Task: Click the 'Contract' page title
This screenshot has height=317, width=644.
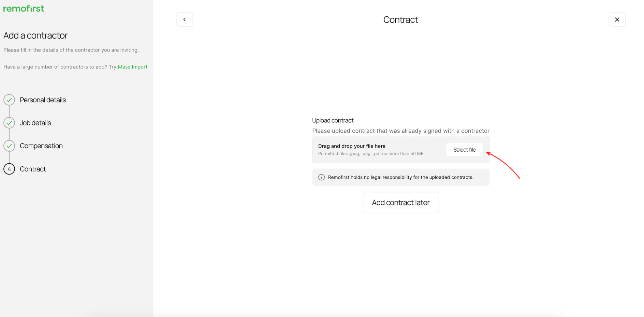Action: point(401,20)
